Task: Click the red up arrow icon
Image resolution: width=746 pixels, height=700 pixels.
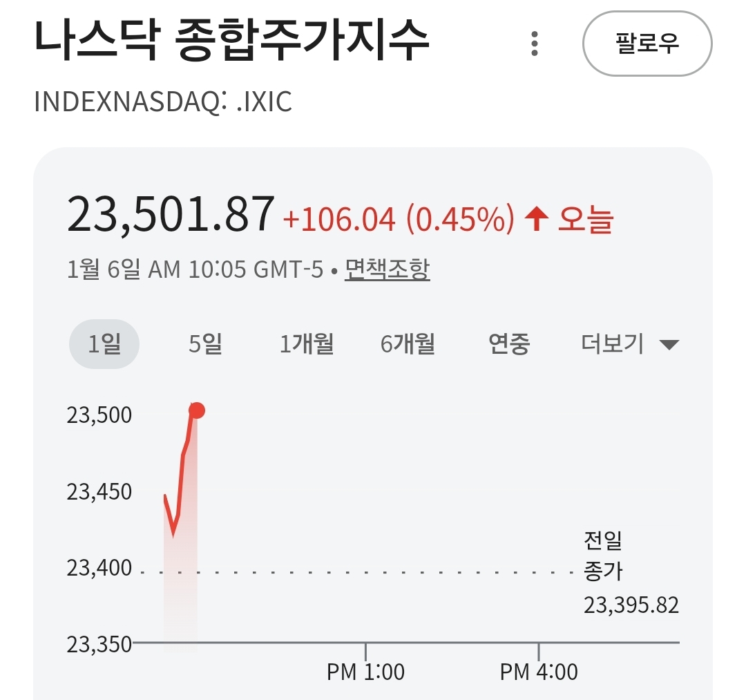Action: [x=536, y=219]
